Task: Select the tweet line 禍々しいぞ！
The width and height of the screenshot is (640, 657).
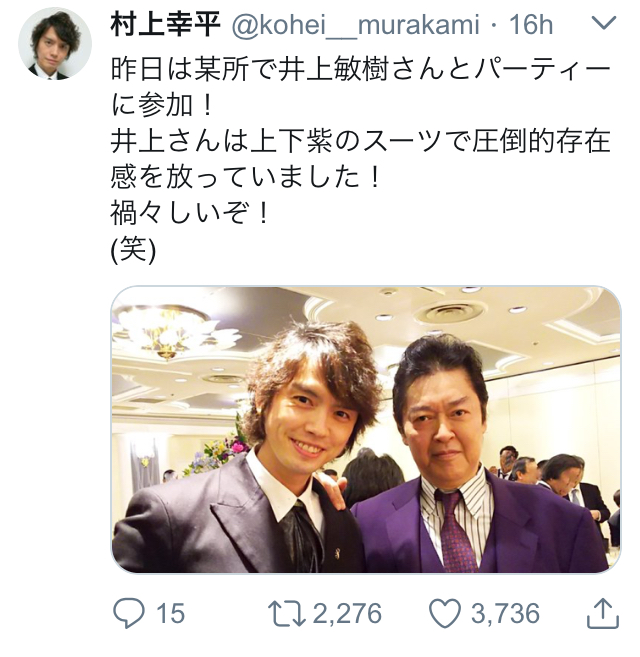Action: (189, 213)
